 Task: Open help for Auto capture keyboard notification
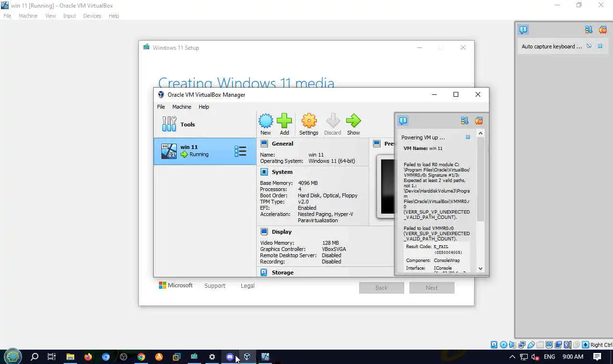(x=589, y=46)
